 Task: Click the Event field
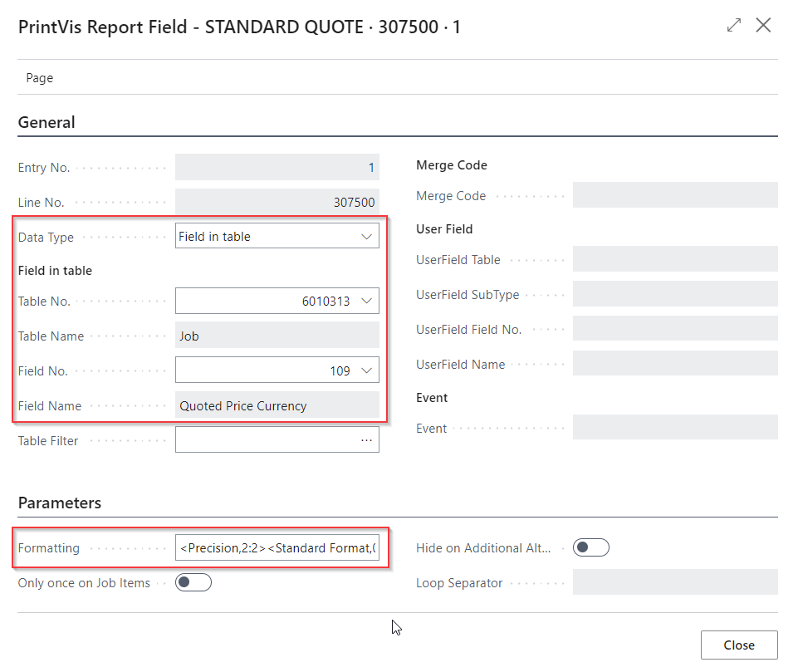[x=674, y=429]
